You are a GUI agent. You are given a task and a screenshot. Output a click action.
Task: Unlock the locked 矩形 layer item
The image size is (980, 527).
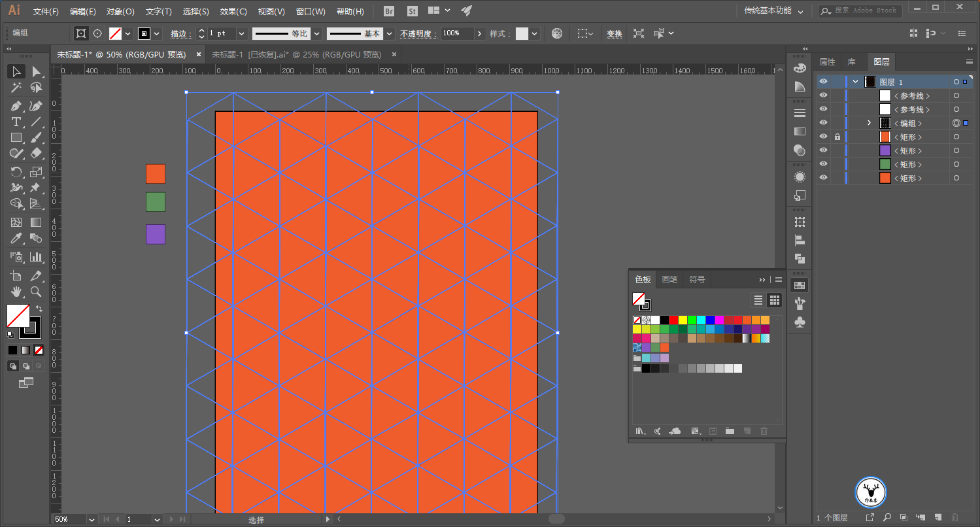tap(837, 137)
